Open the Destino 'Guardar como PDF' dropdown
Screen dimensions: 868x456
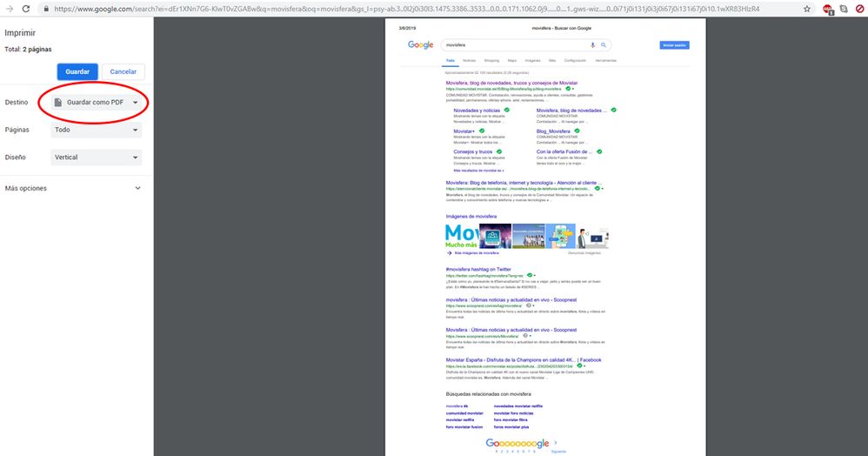coord(97,102)
